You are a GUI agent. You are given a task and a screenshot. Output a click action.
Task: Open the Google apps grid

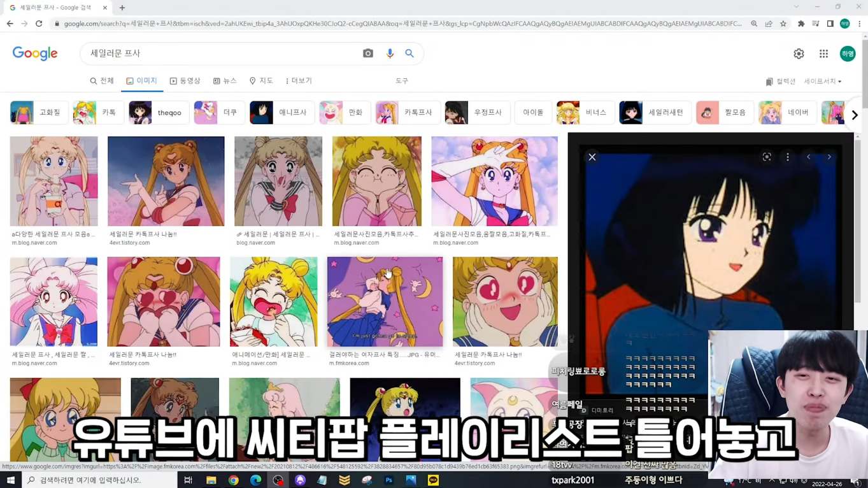(x=823, y=54)
